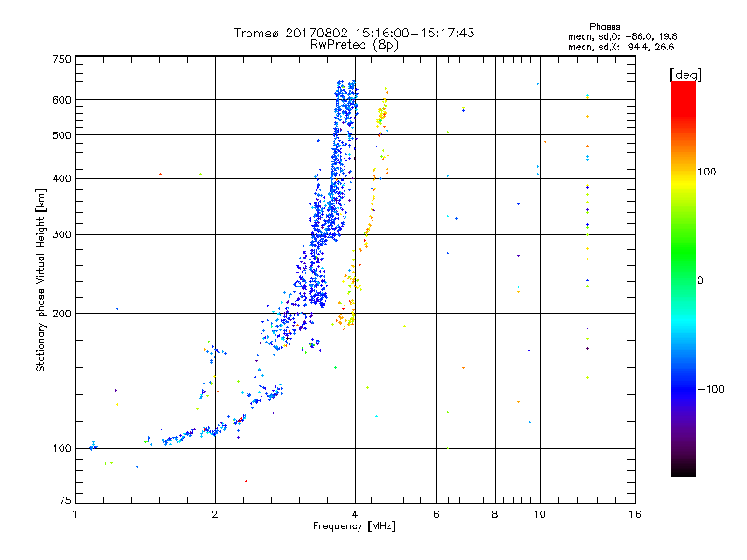Screen dimensions: 747x560
Task: Click the x-axis tick label '1'
Action: pyautogui.click(x=75, y=514)
